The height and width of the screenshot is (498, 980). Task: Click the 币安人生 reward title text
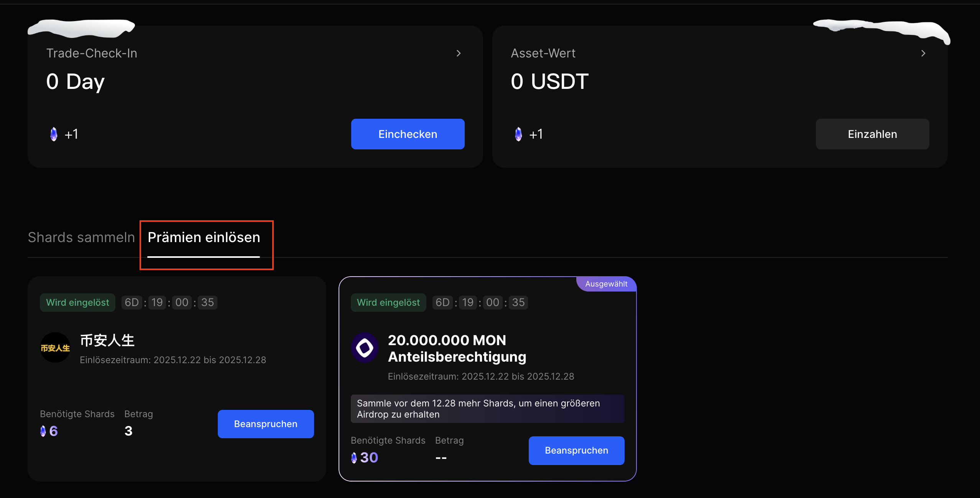107,340
